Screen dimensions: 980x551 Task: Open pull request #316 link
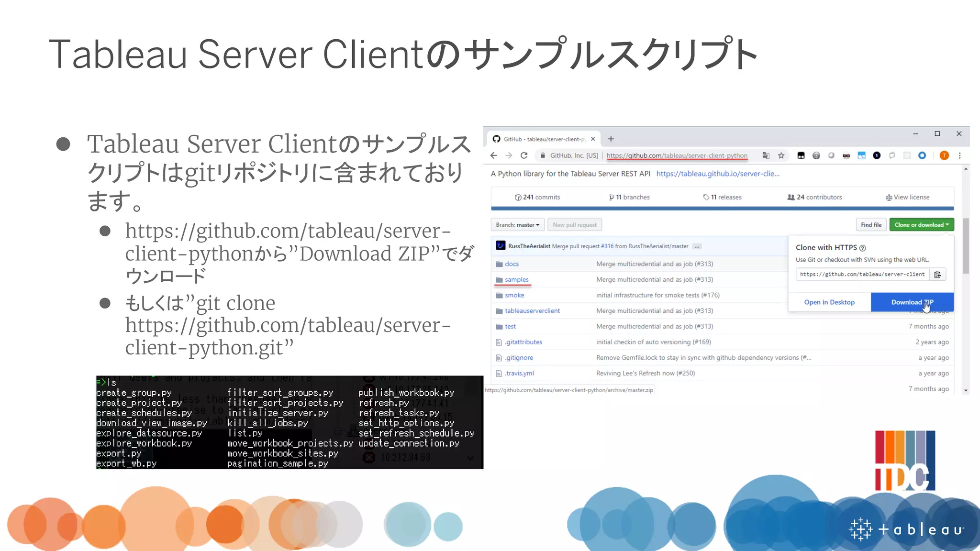coord(607,246)
